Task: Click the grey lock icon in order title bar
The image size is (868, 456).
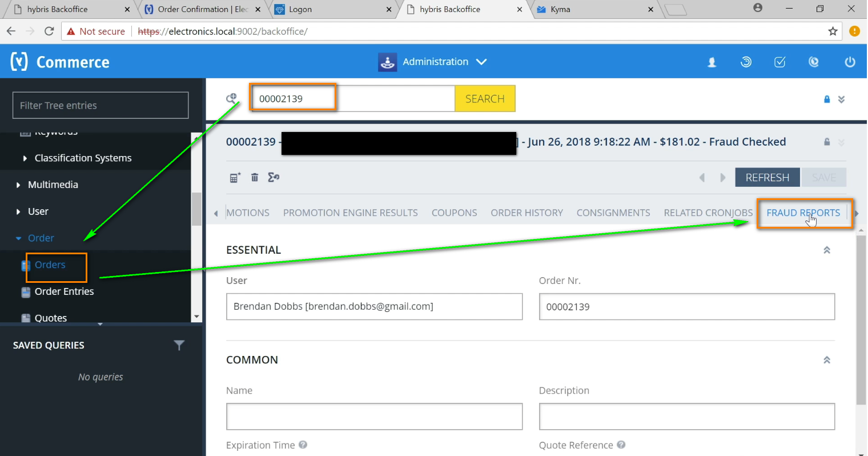Action: click(827, 142)
